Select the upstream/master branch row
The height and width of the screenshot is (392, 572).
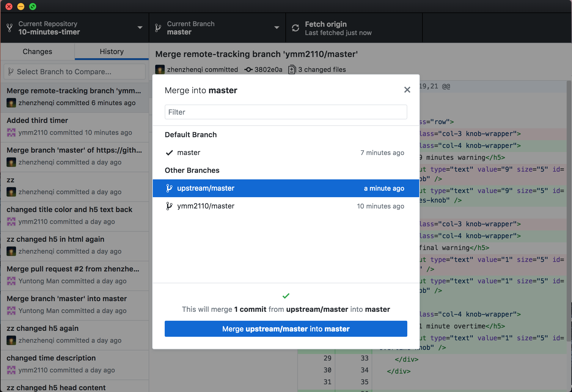coord(285,188)
